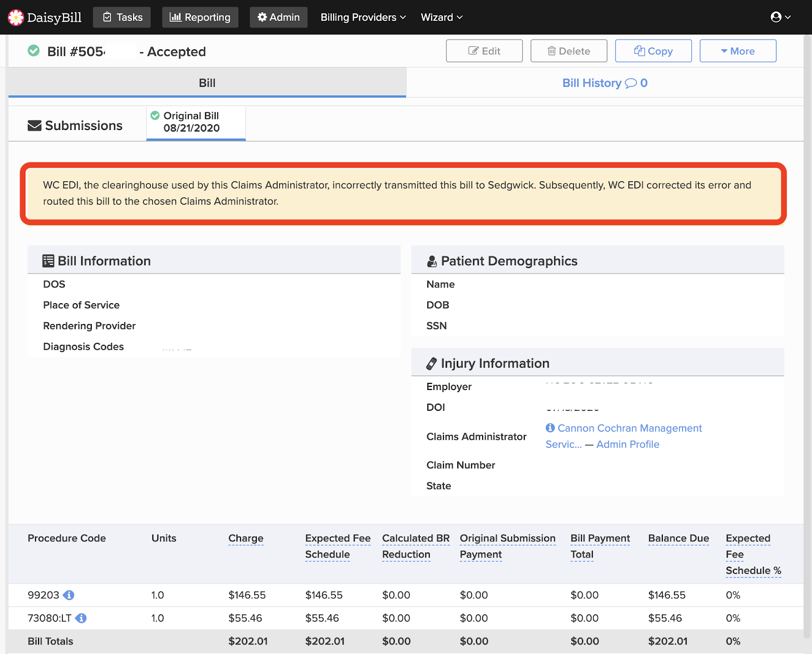Viewport: 812px width, 654px height.
Task: Click green accepted checkmark beside Bill number
Action: [x=33, y=51]
